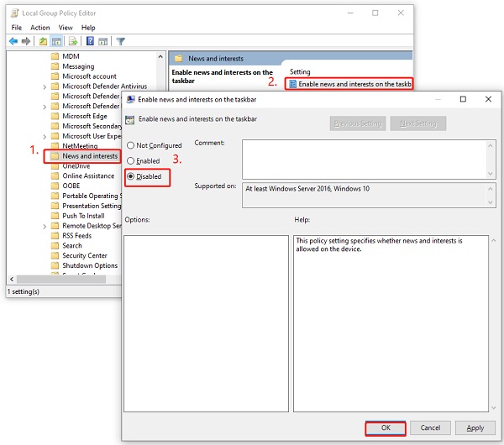Open the Help menu
The image size is (504, 445).
88,28
